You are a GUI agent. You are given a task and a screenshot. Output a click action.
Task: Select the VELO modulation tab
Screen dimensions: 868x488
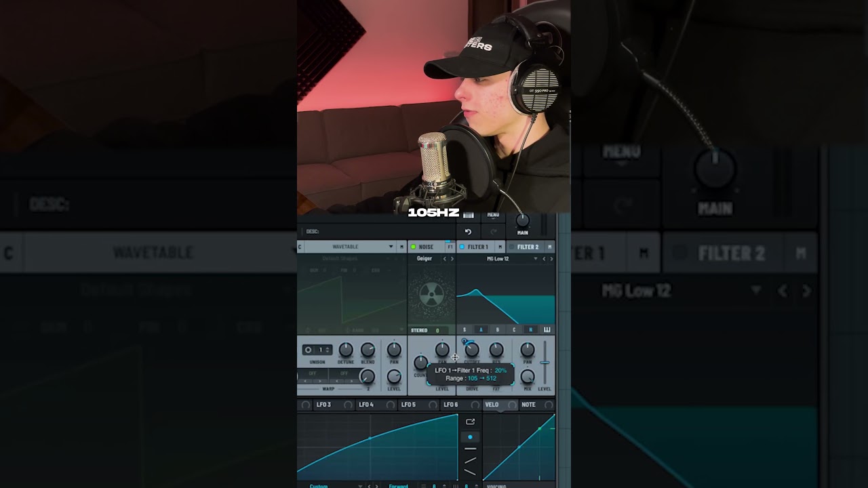tap(492, 405)
